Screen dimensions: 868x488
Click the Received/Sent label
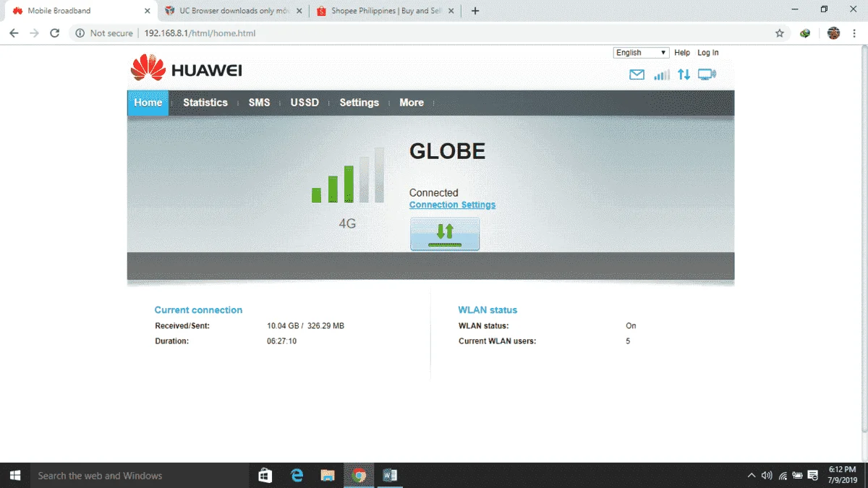[182, 326]
